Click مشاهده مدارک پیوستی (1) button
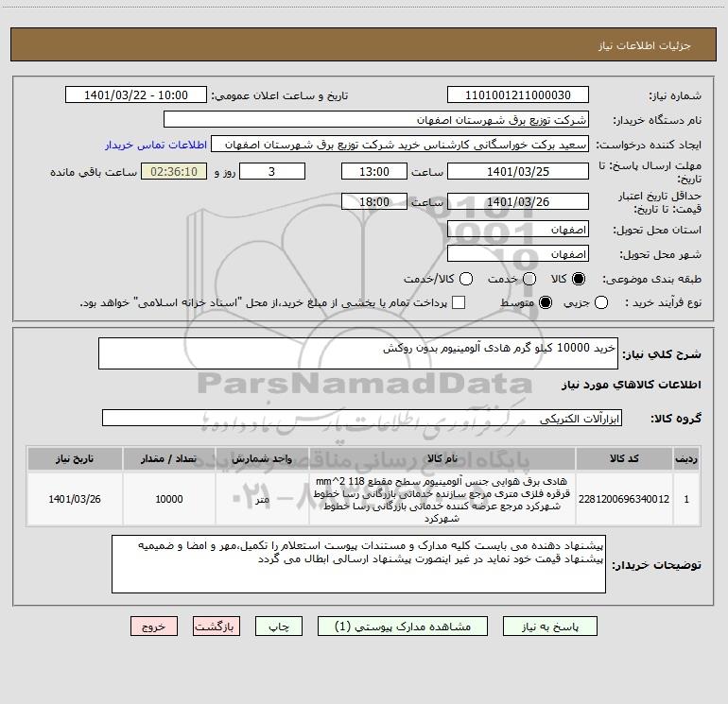The width and height of the screenshot is (728, 704). pyautogui.click(x=403, y=627)
